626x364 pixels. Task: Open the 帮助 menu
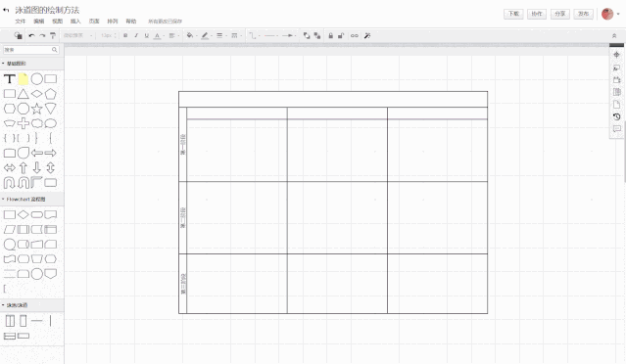point(131,22)
